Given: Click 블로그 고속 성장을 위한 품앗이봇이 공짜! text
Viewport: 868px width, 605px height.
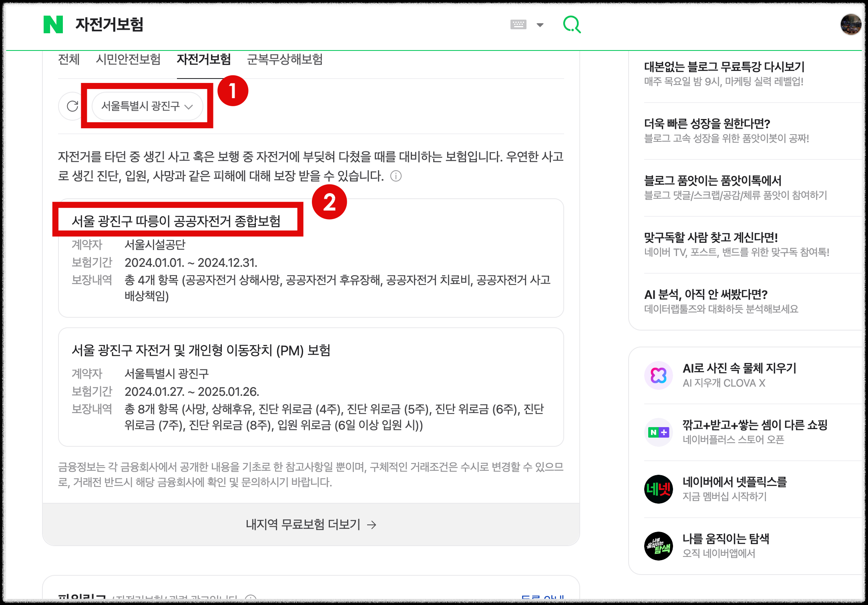Looking at the screenshot, I should pos(726,138).
